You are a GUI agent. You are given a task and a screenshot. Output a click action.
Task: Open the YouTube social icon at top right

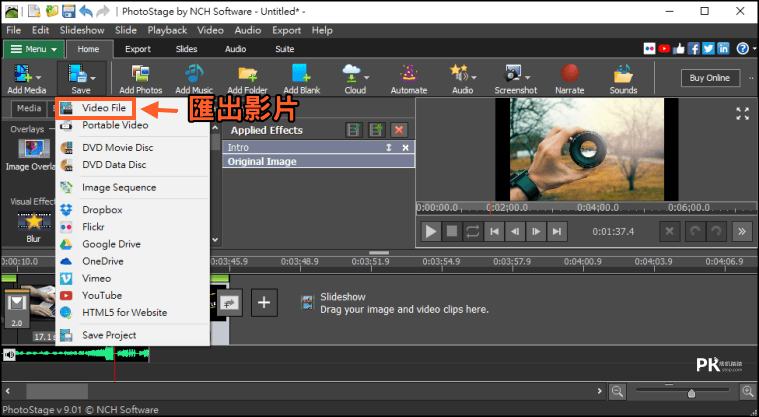(664, 48)
